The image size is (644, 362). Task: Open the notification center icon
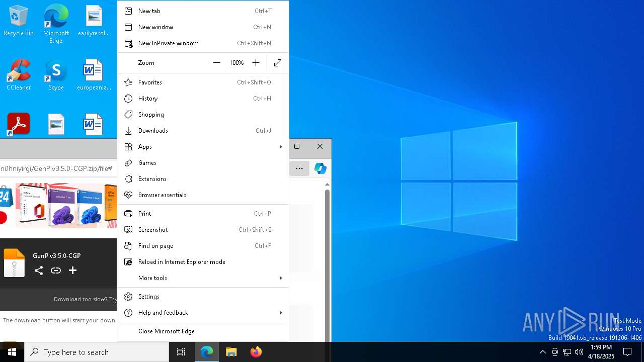coord(627,352)
